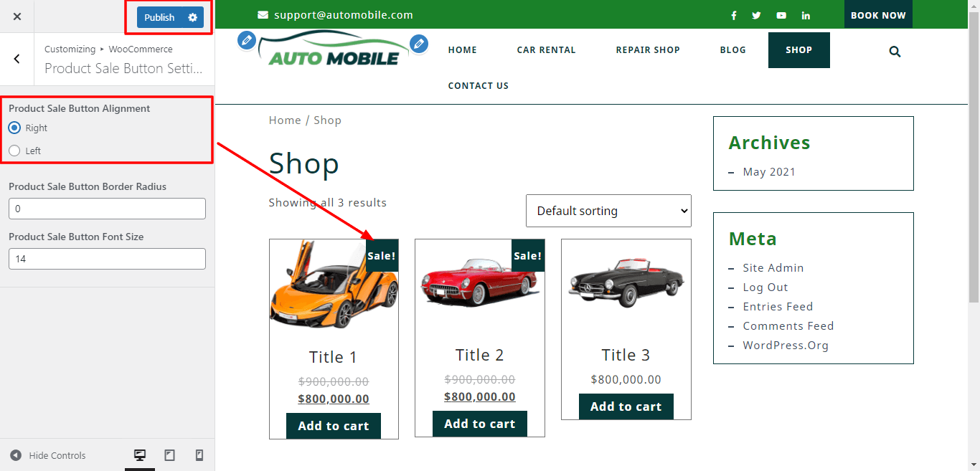This screenshot has width=980, height=471.
Task: Open publish settings gear icon
Action: (192, 17)
